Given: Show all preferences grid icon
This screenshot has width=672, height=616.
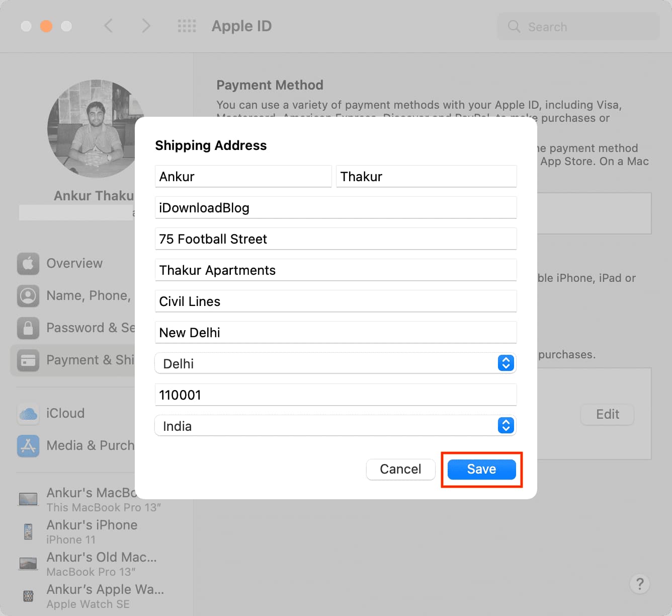Looking at the screenshot, I should coord(187,26).
